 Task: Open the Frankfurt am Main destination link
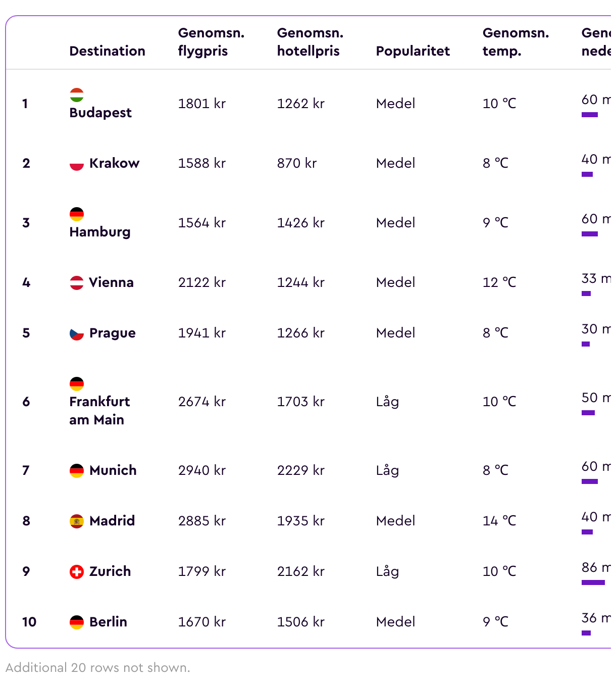pos(99,411)
